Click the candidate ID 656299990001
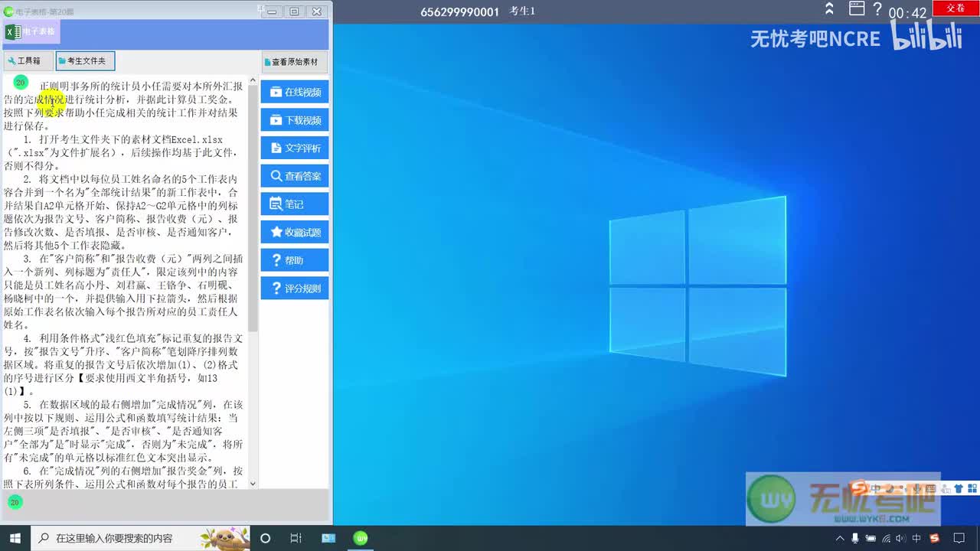The height and width of the screenshot is (551, 980). [x=459, y=11]
